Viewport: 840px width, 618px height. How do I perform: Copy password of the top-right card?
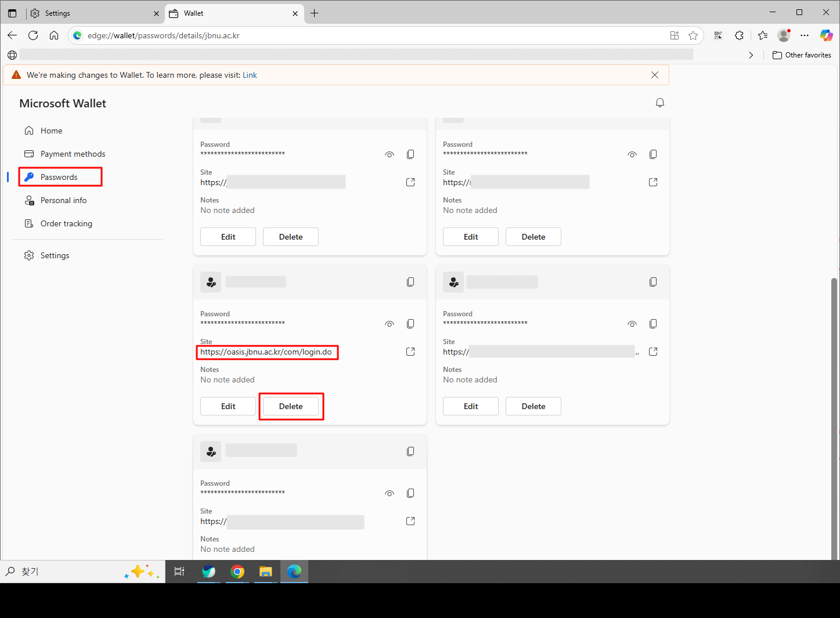(653, 154)
